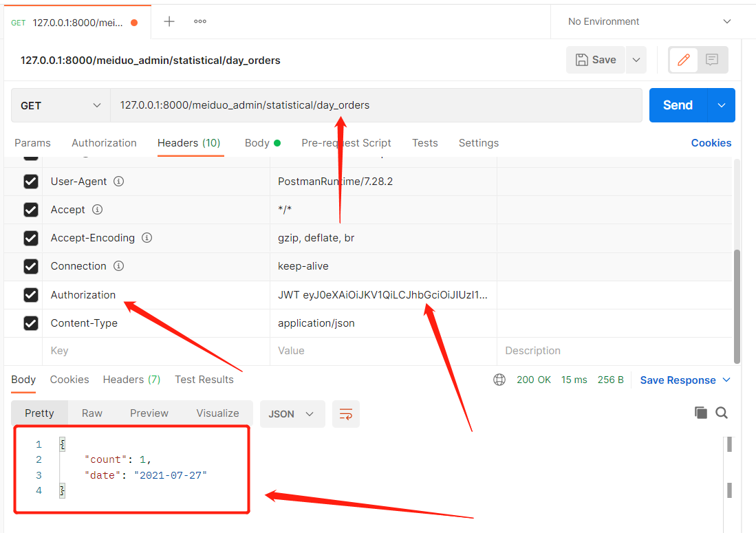Screen dimensions: 756x533
Task: Click the info icon beside Accept header
Action: (98, 209)
